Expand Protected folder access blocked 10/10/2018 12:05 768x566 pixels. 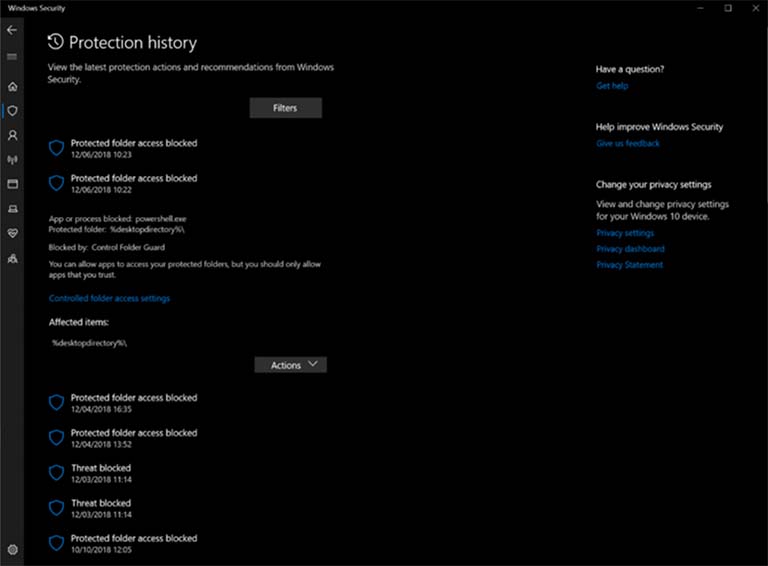(x=134, y=538)
